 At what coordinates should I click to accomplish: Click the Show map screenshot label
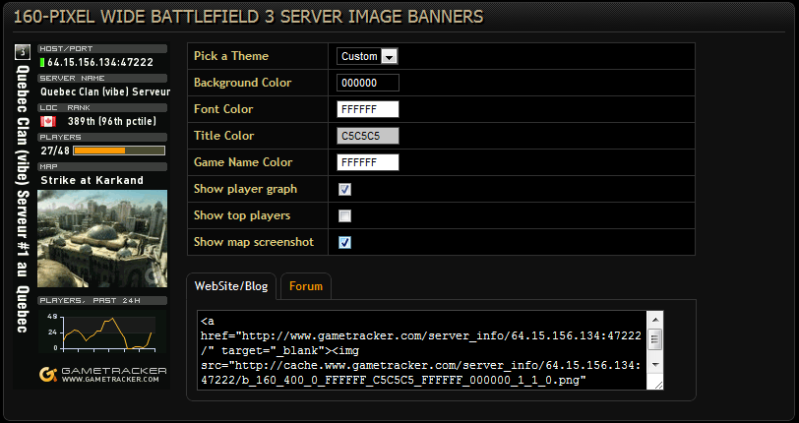(x=254, y=242)
